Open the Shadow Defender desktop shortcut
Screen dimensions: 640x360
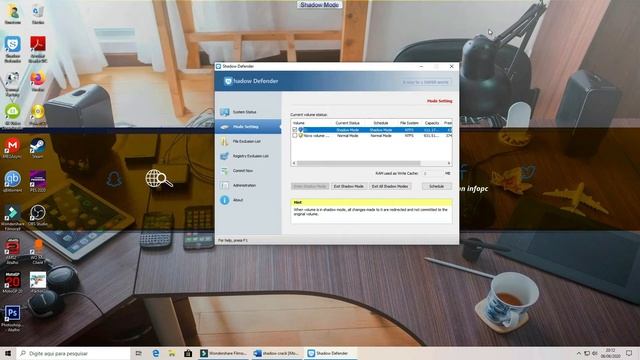point(13,49)
